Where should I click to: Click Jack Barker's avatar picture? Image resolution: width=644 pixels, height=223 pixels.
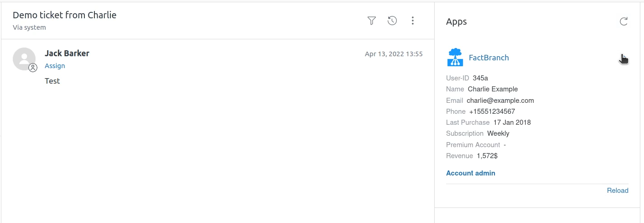[24, 58]
